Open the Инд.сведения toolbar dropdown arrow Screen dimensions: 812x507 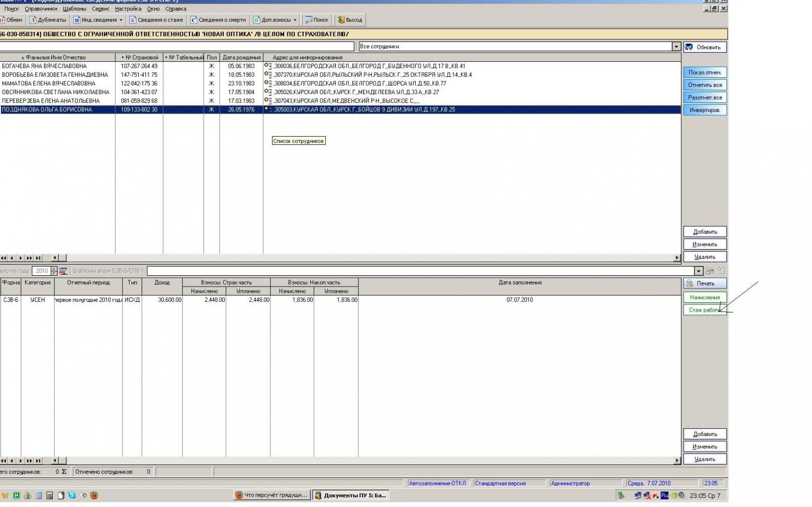click(121, 20)
